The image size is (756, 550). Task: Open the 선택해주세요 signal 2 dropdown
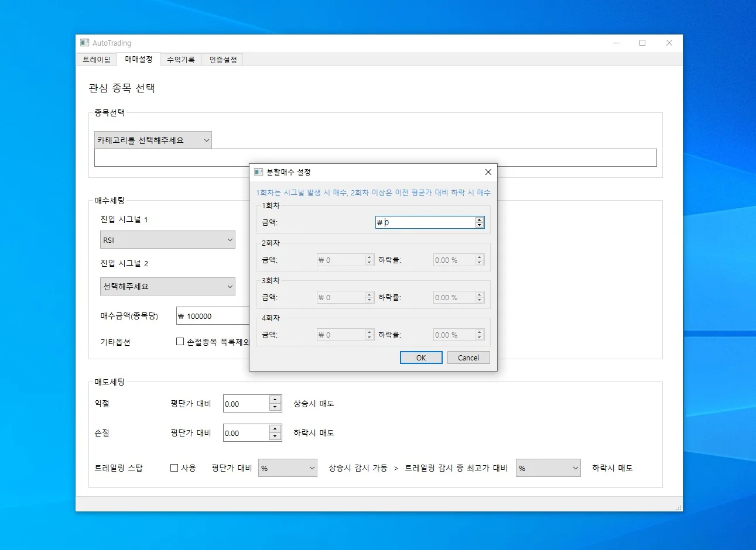pyautogui.click(x=167, y=287)
